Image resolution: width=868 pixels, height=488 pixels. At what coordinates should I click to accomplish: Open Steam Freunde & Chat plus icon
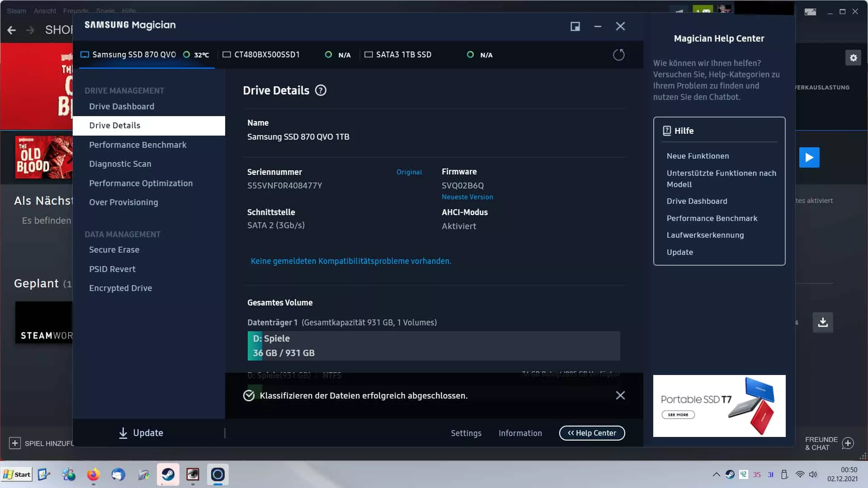click(x=848, y=443)
